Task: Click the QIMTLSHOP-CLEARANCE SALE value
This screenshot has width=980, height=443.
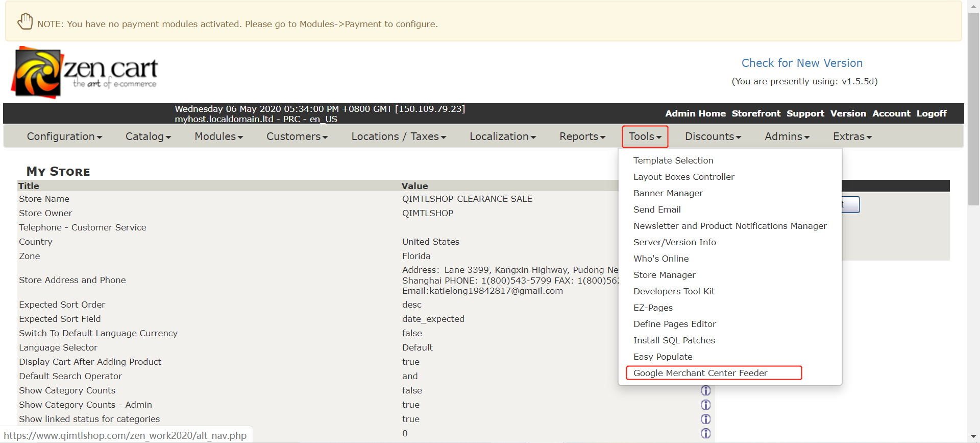Action: click(x=467, y=199)
